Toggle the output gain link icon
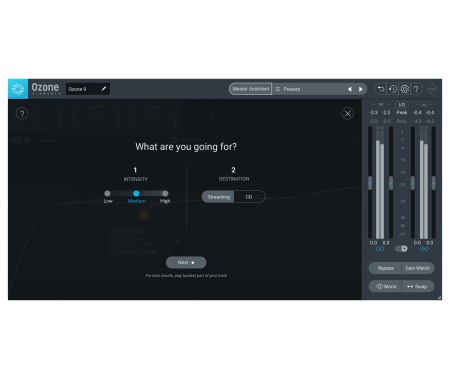Viewport: 450px width, 380px height. (x=424, y=249)
